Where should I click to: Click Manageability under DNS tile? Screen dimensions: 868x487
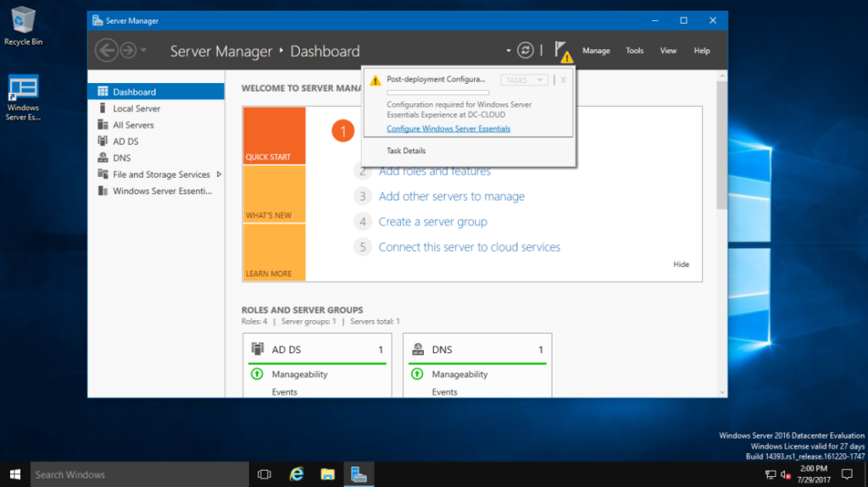point(459,374)
